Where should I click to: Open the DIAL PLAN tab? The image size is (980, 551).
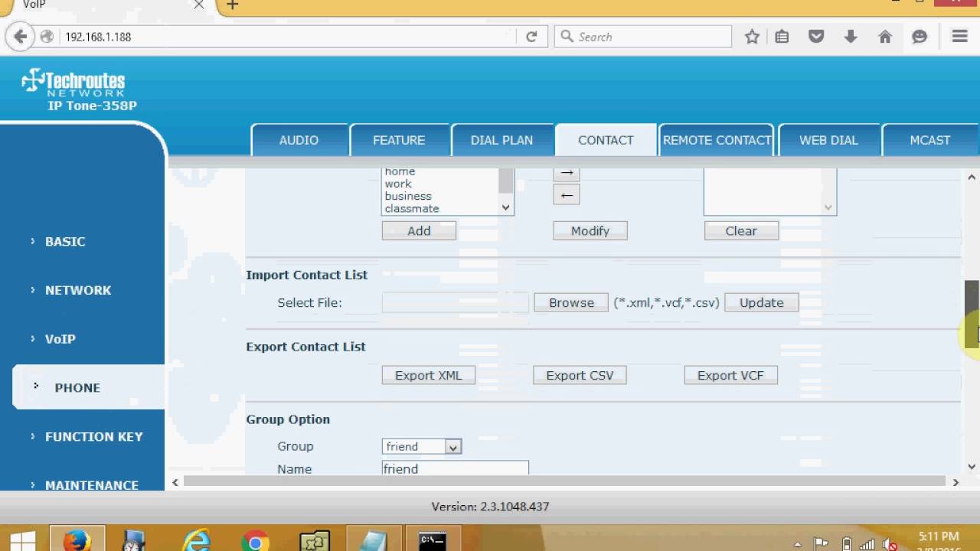(x=501, y=140)
